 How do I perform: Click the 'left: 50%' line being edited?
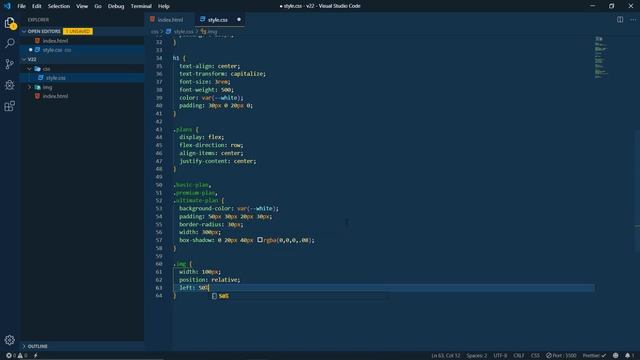point(194,288)
